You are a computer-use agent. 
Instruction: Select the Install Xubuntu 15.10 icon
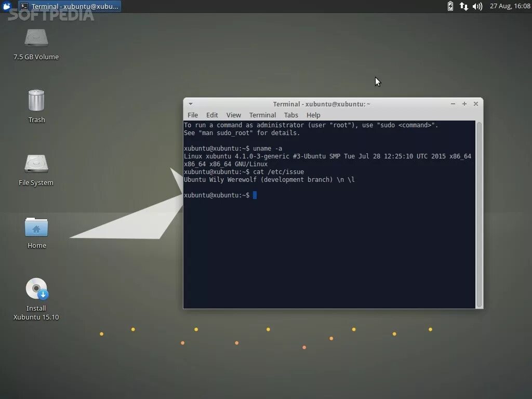point(36,299)
